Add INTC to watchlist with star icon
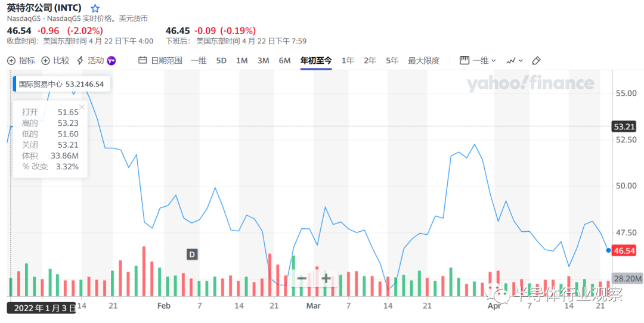This screenshot has width=644, height=323. tap(95, 8)
